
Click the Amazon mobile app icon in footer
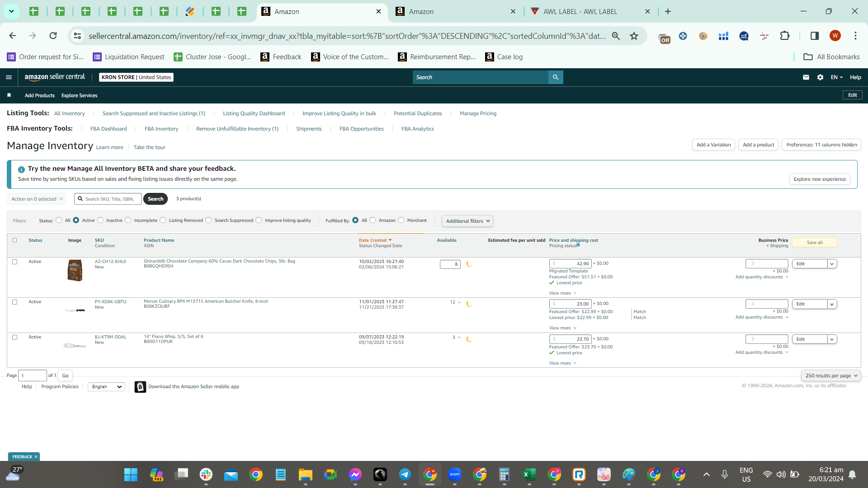coord(140,387)
